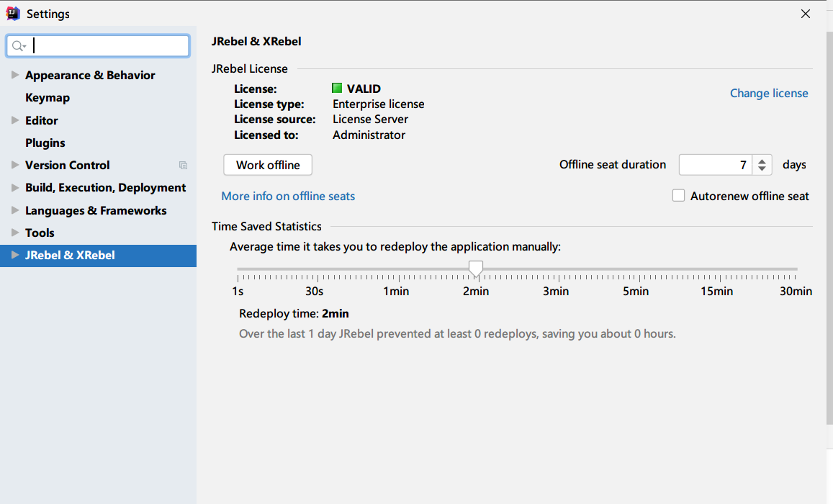Image resolution: width=833 pixels, height=504 pixels.
Task: Click the IntelliJ logo icon in title bar
Action: [13, 14]
